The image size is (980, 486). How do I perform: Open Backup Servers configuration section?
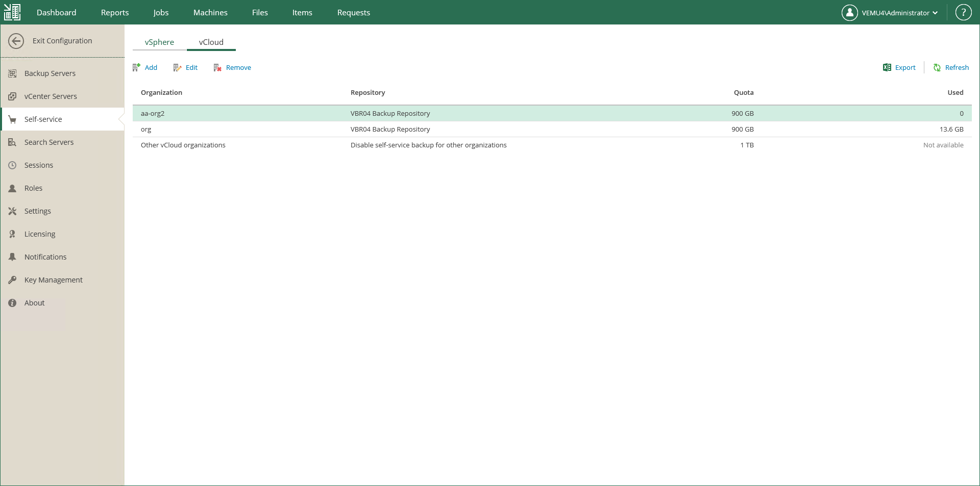(62, 73)
